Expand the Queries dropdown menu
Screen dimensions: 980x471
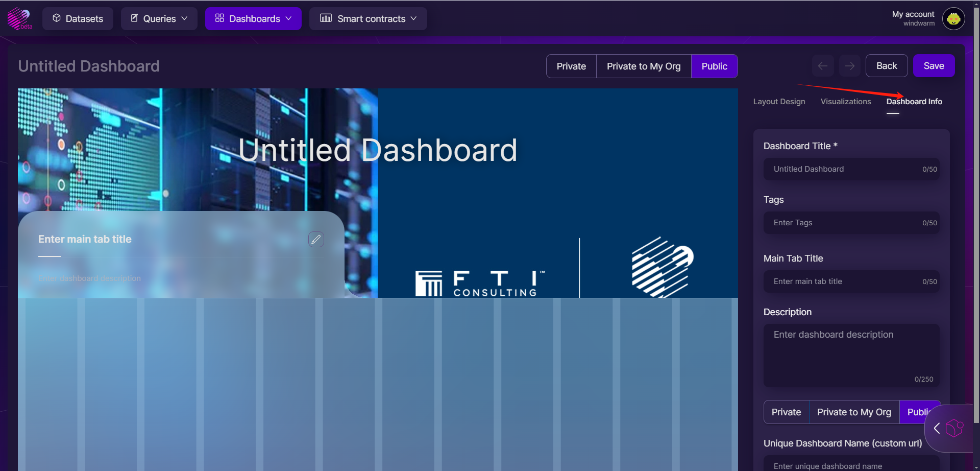[159, 19]
